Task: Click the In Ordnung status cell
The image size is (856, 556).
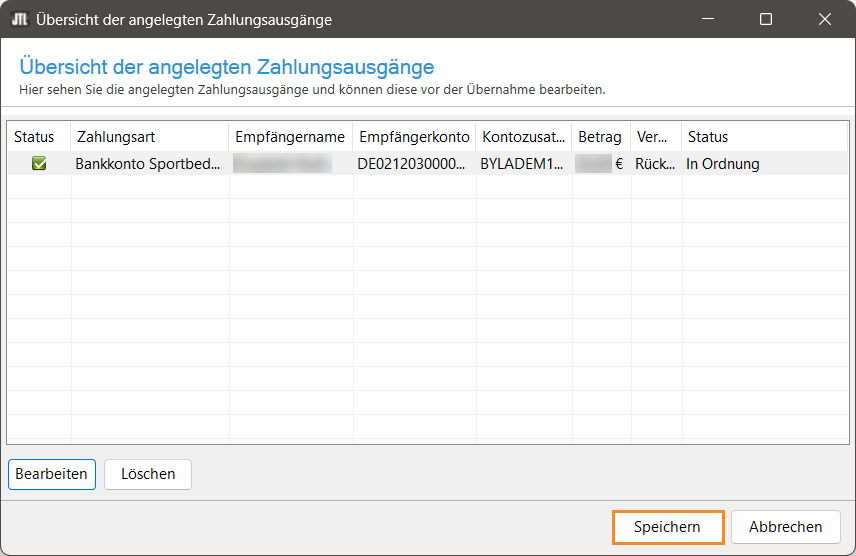Action: click(x=723, y=164)
